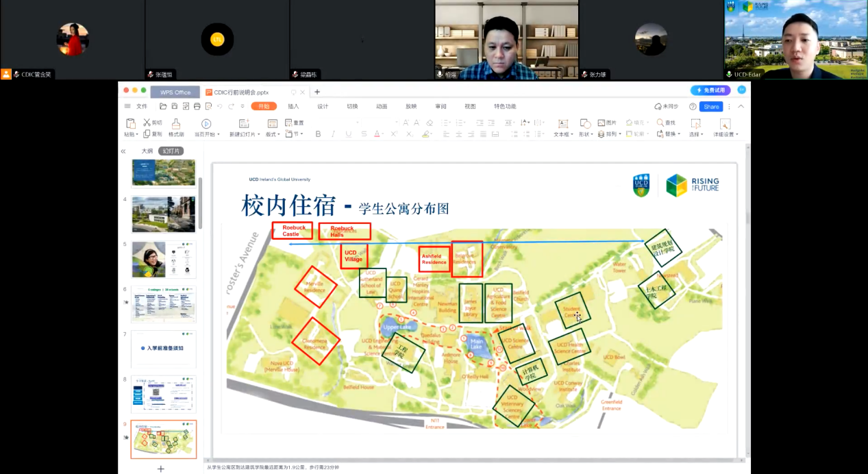Click the save icon in quick toolbar
This screenshot has height=474, width=868.
tap(175, 107)
